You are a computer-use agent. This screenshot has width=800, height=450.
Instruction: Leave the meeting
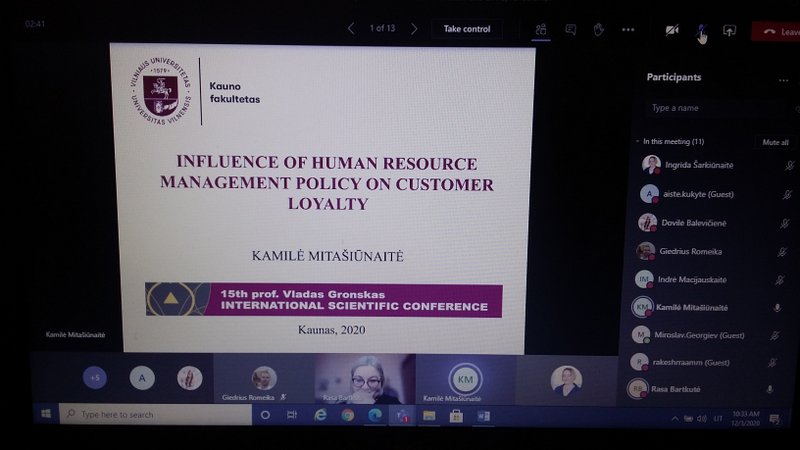point(776,32)
